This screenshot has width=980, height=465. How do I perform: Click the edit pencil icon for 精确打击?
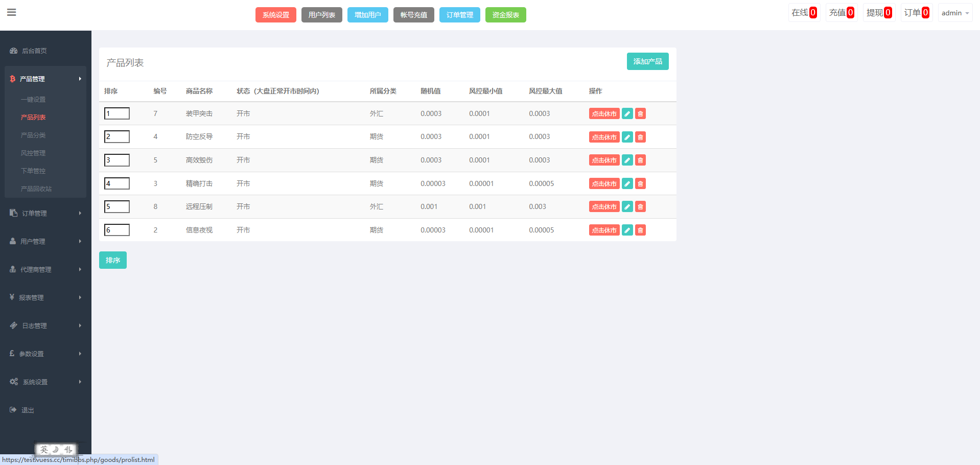tap(627, 183)
